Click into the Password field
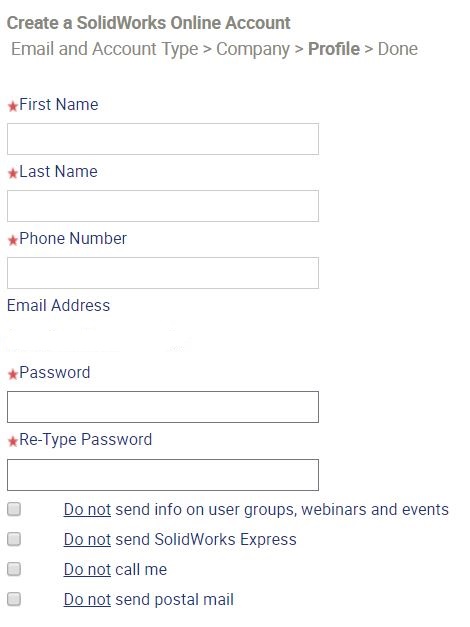Image resolution: width=470 pixels, height=627 pixels. [x=163, y=407]
